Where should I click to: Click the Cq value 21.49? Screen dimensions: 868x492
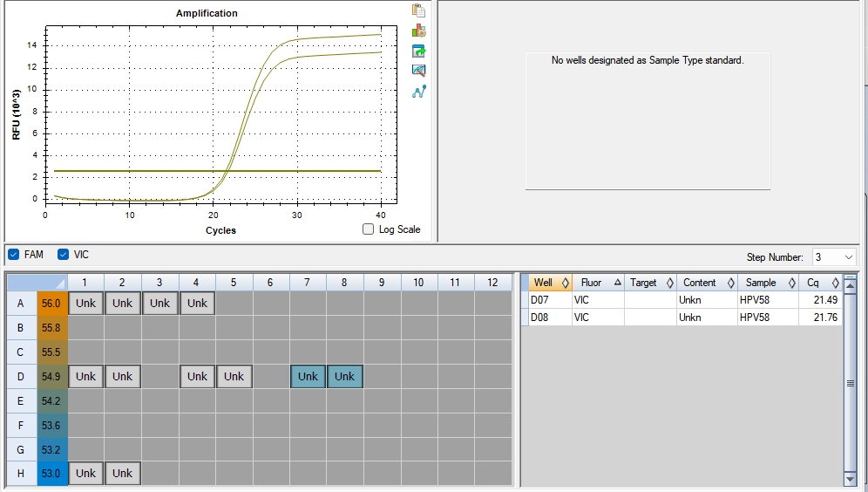820,300
